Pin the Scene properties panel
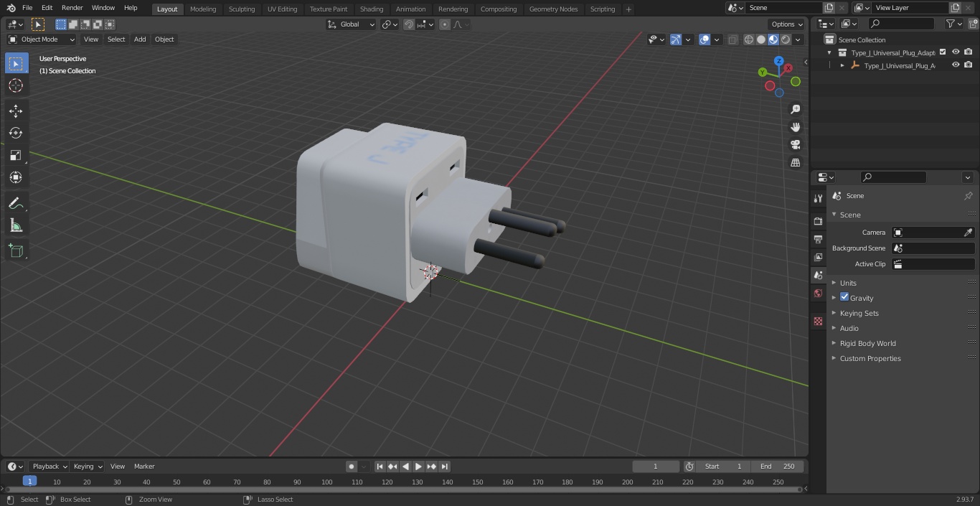 pos(968,196)
